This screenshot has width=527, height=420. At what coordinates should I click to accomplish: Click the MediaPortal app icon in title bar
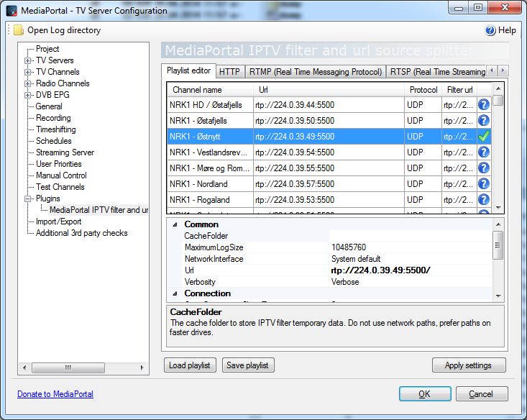12,11
